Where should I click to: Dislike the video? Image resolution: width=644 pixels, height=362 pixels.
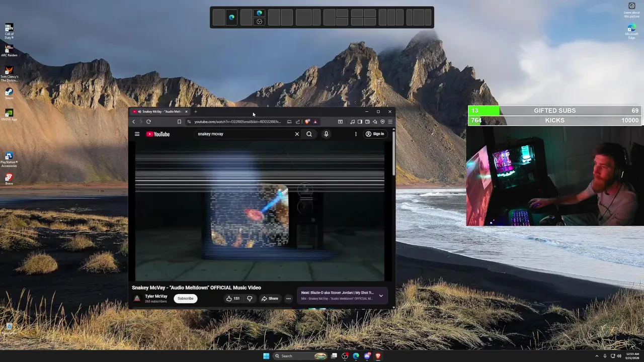(250, 298)
